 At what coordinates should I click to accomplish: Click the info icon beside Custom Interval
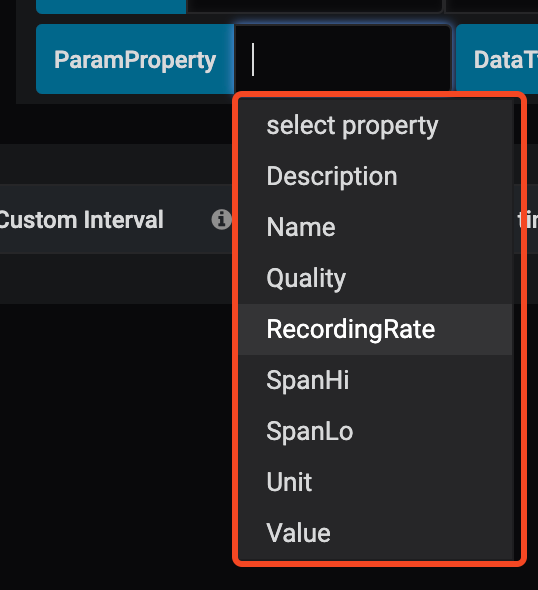point(221,219)
